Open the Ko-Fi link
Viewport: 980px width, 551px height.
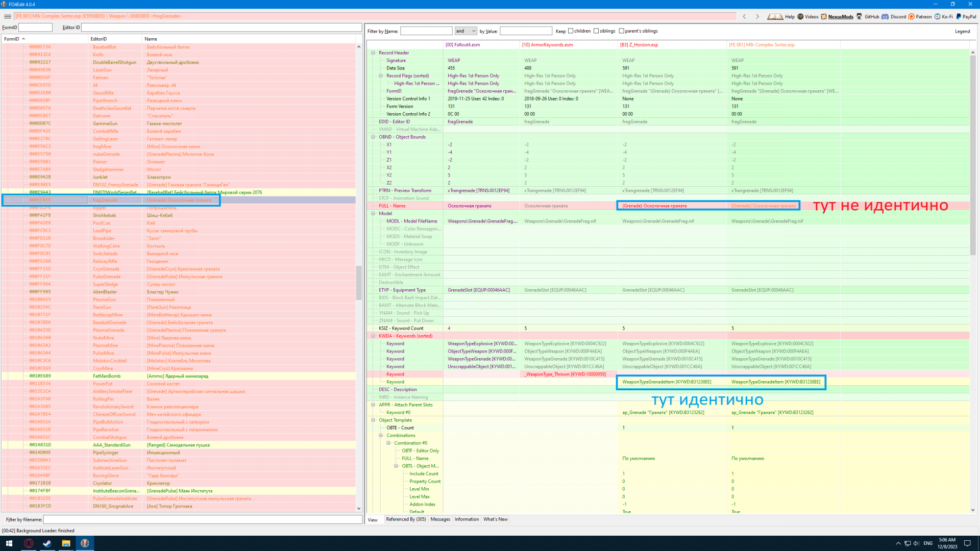947,16
